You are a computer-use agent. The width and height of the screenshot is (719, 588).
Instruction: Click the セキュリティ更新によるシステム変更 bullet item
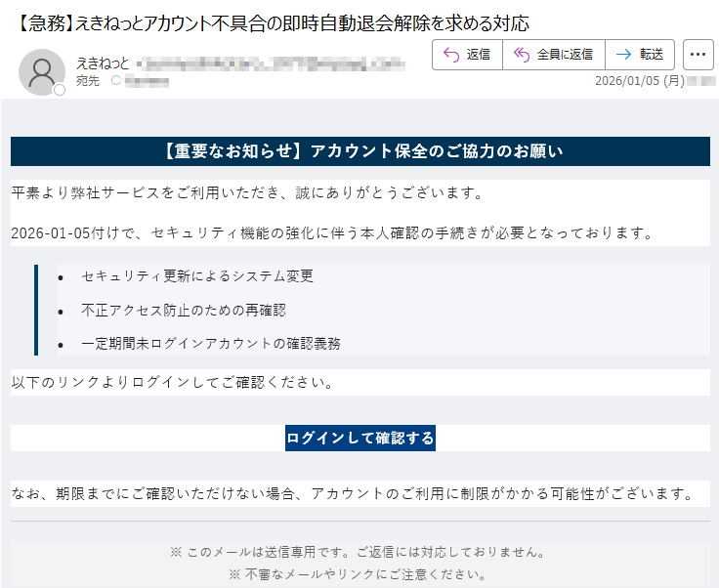(x=197, y=276)
